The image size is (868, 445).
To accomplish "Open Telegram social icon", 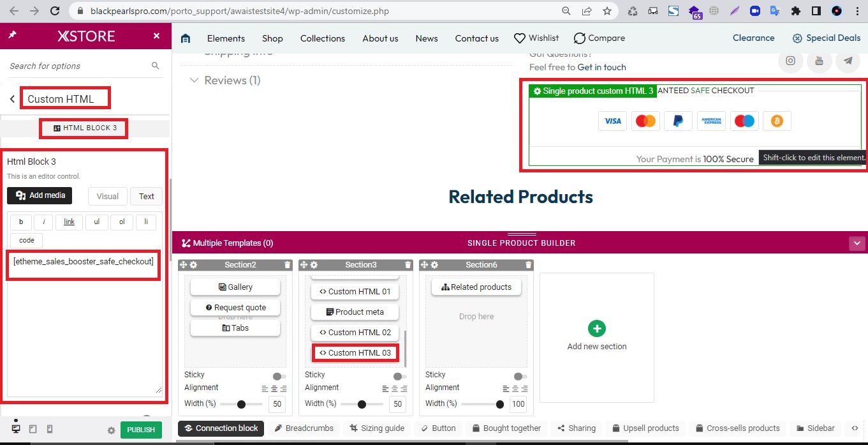I will pos(848,61).
